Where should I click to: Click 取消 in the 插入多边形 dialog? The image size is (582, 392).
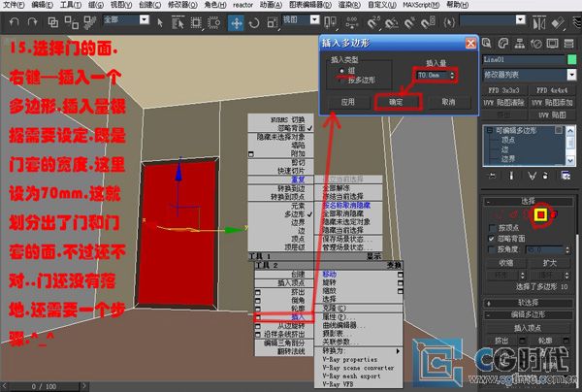[448, 102]
